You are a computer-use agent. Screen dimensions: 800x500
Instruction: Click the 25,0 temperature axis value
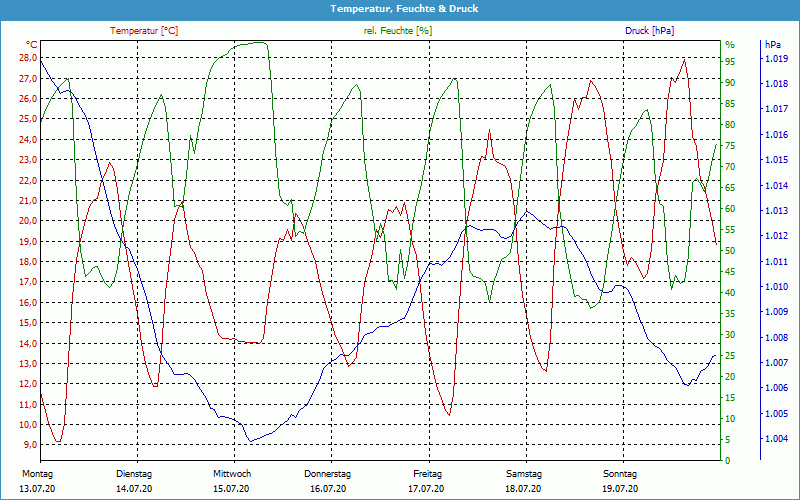[x=29, y=119]
